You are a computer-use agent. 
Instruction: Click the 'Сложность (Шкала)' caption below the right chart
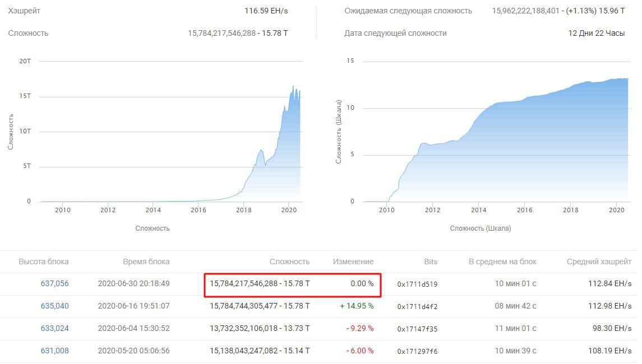pos(481,228)
